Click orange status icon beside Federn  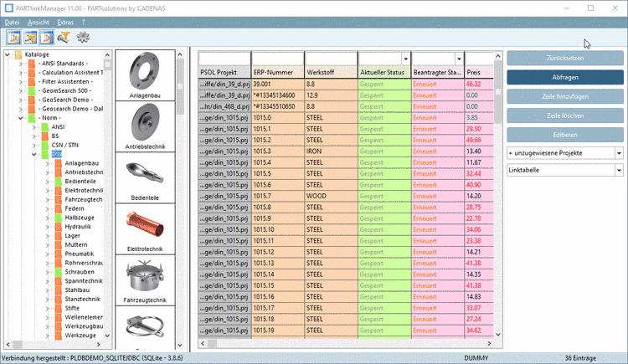[x=58, y=208]
